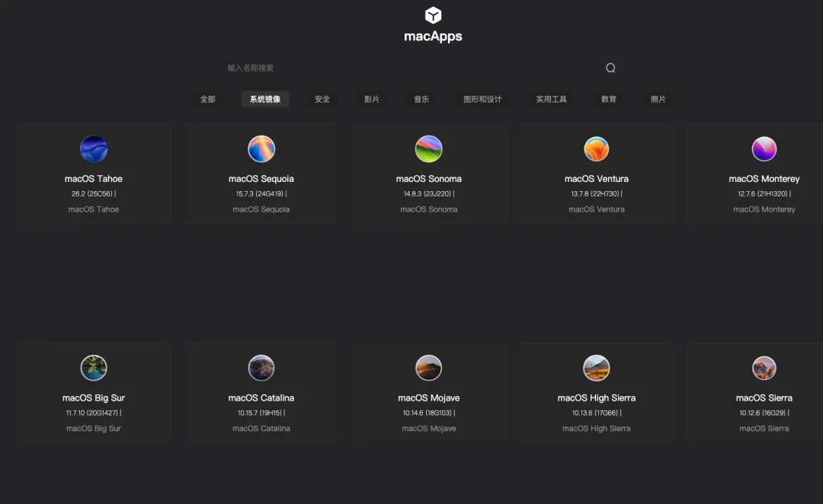Click the bold macOS Sierra title
823x504 pixels.
point(764,398)
